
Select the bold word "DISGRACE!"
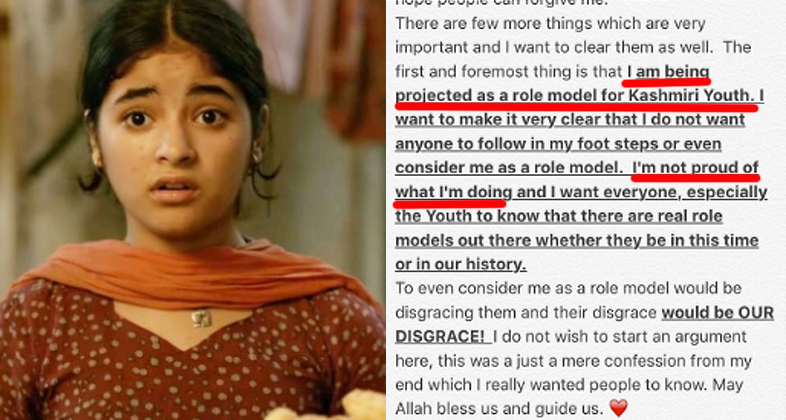point(440,337)
